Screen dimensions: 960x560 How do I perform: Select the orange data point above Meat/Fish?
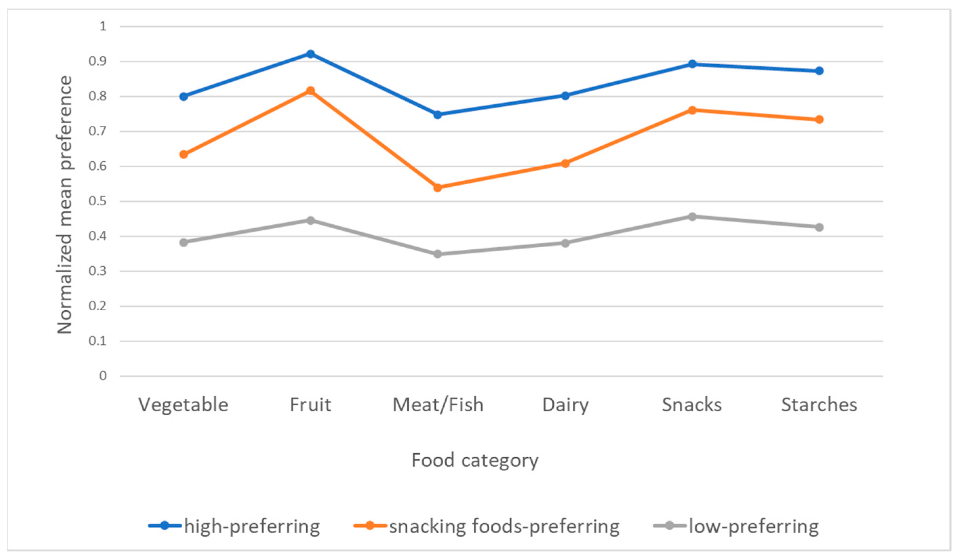(x=438, y=188)
